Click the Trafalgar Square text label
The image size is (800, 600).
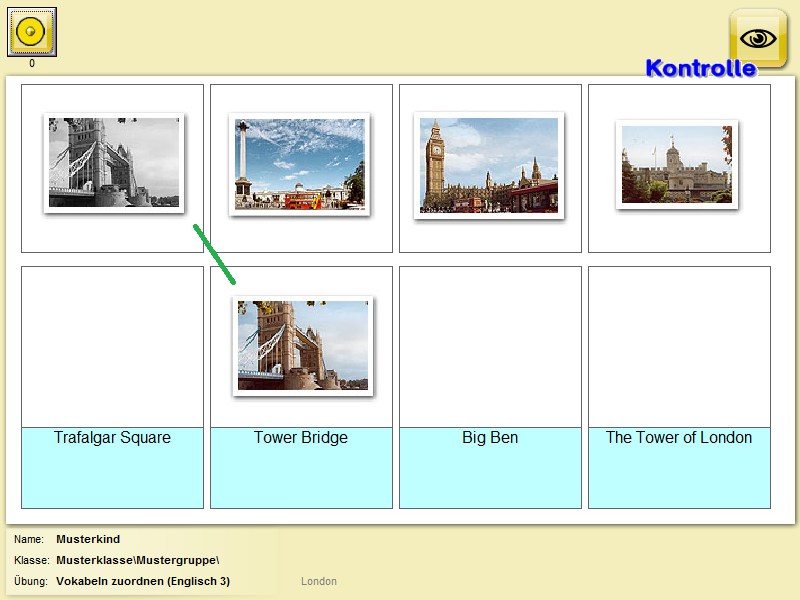[x=112, y=438]
